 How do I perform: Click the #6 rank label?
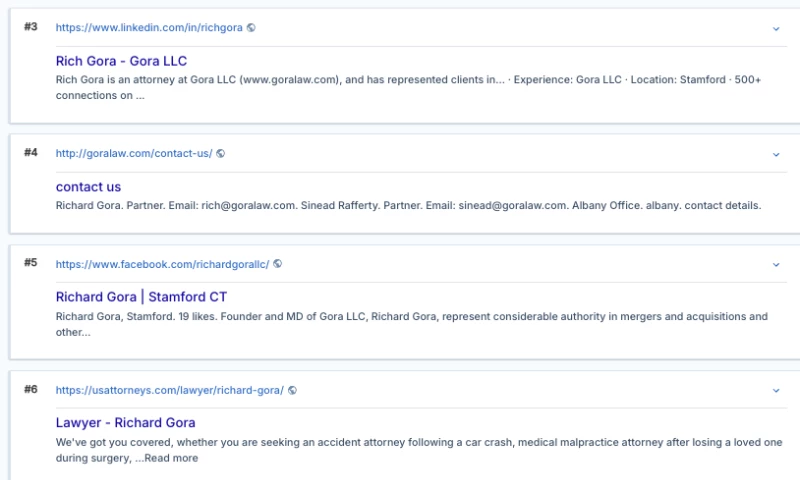(31, 389)
